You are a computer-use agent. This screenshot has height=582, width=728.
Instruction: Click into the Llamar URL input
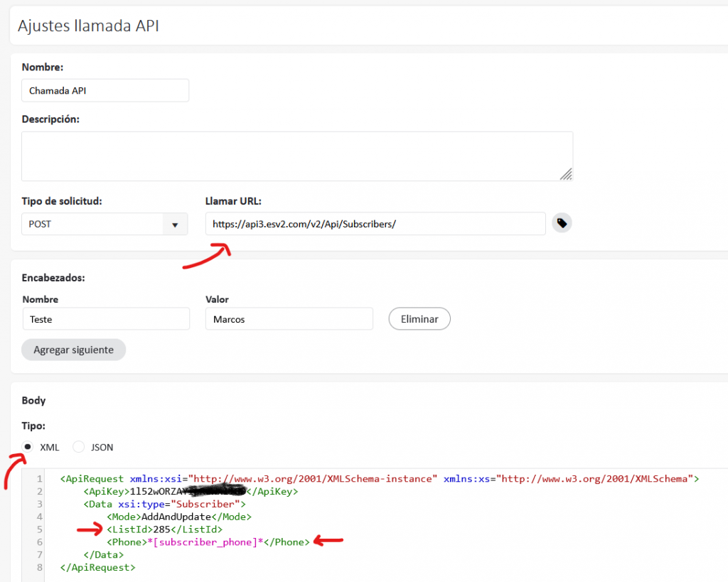(375, 224)
